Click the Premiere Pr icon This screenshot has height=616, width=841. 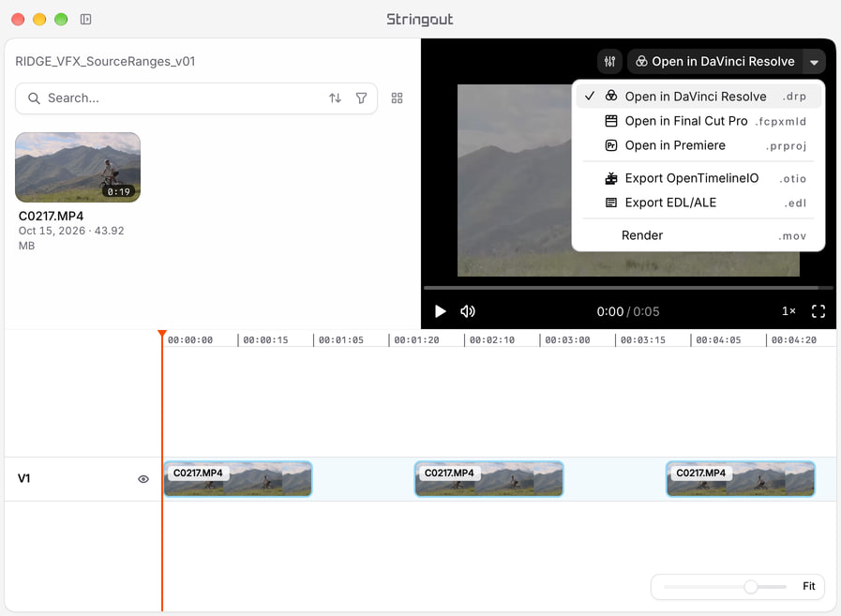click(x=611, y=145)
